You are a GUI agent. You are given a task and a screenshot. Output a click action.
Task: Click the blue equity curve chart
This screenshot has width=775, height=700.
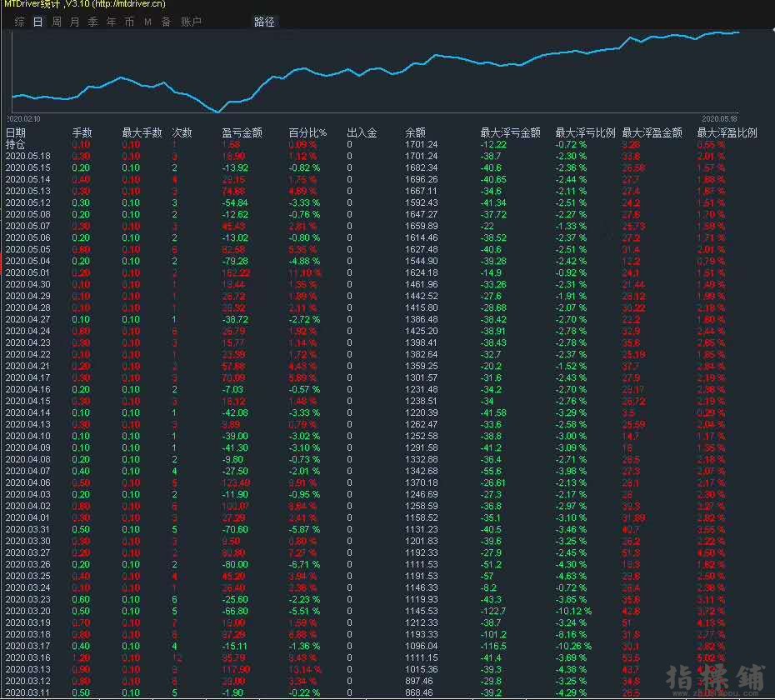pos(376,72)
